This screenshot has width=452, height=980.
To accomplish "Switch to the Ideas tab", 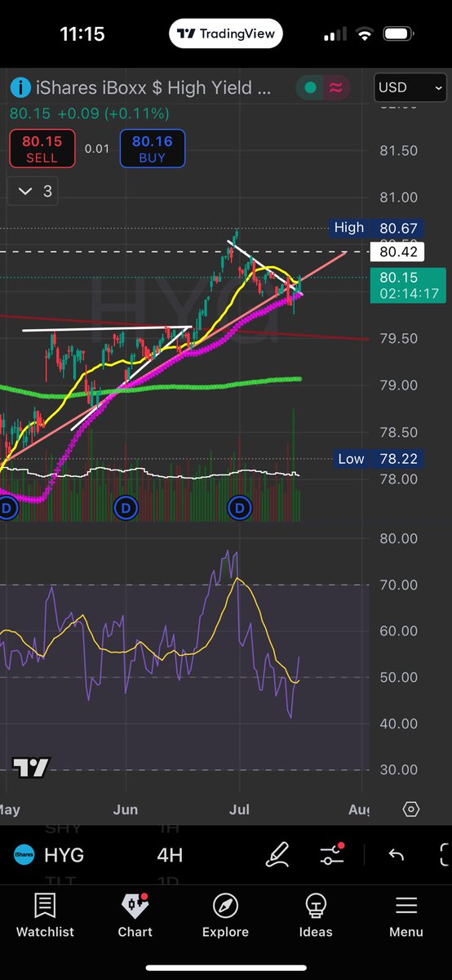I will tap(316, 915).
